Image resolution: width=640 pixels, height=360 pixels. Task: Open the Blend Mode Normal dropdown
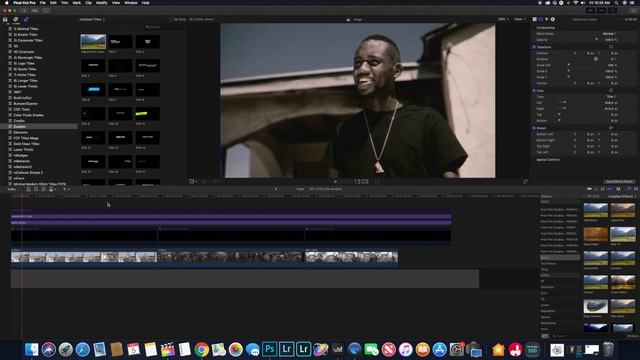tap(609, 34)
